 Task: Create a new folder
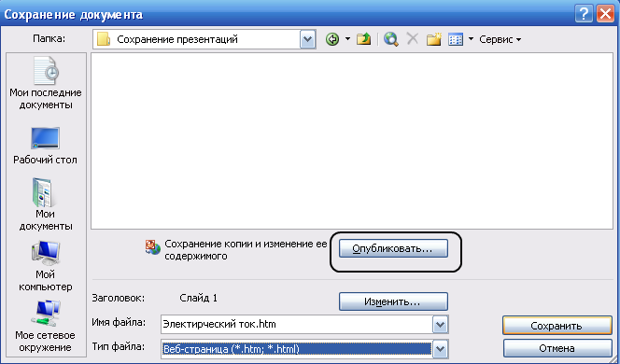click(x=434, y=39)
